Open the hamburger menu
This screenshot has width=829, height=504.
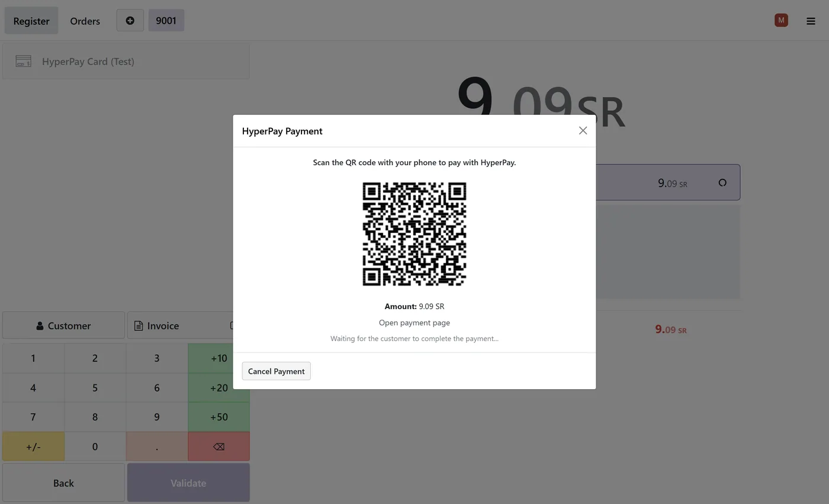(x=811, y=21)
